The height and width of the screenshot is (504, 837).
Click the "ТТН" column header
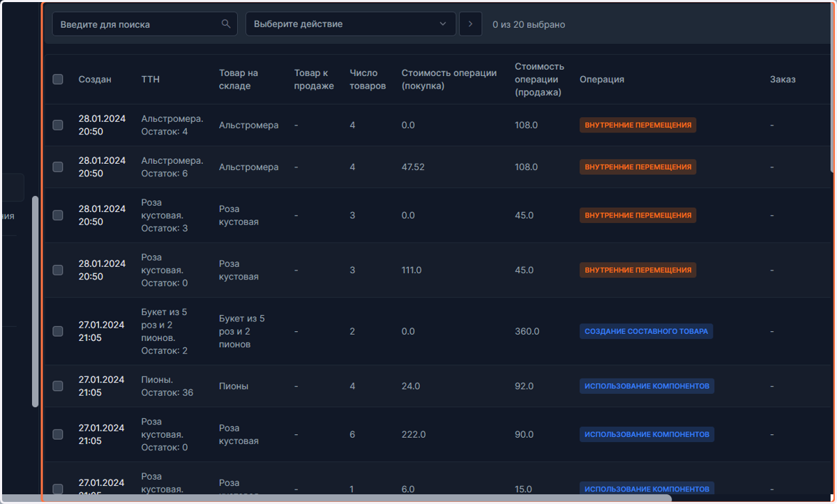(150, 79)
